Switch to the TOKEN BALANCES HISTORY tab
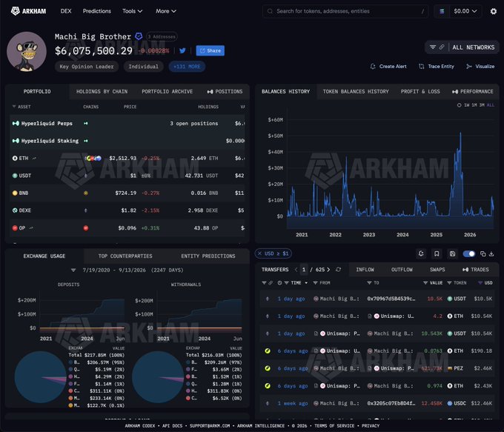 (356, 92)
